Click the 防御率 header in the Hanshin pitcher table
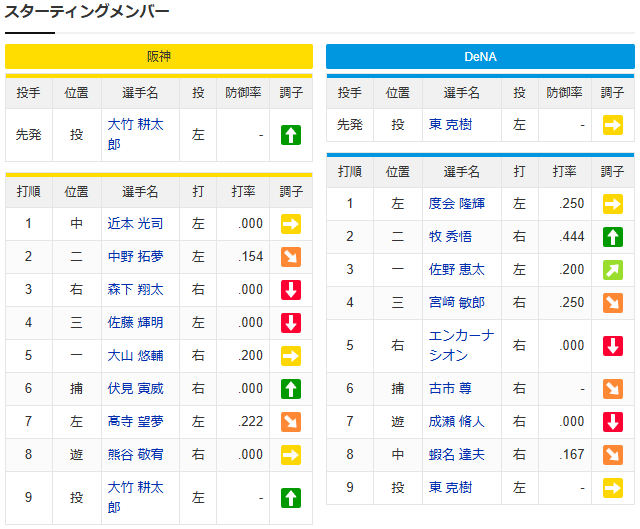 pos(243,93)
